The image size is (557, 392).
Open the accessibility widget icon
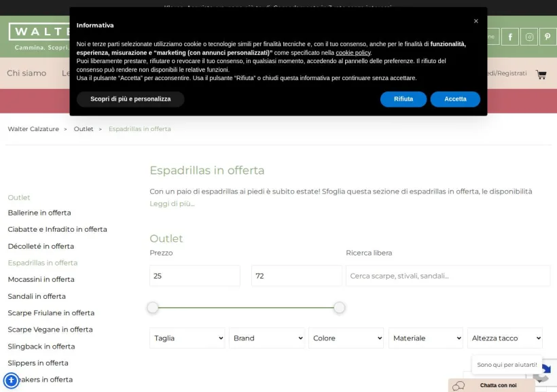(x=11, y=380)
